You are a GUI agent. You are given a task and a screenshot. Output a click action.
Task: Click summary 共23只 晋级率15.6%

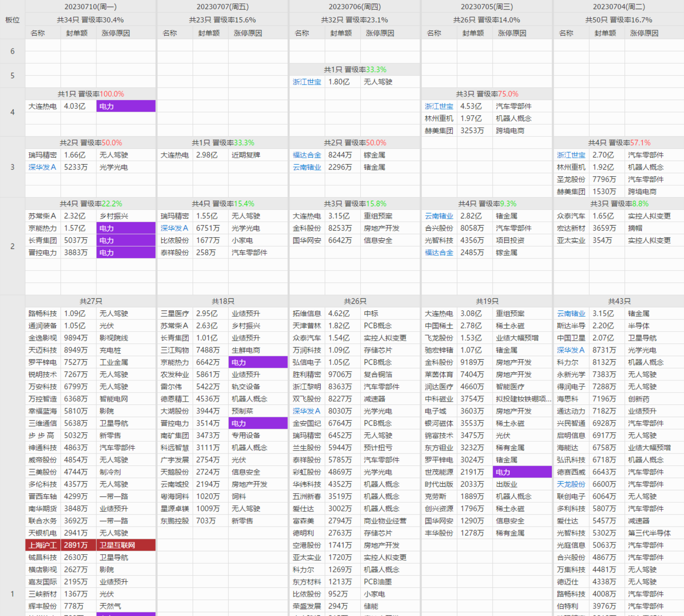click(223, 20)
